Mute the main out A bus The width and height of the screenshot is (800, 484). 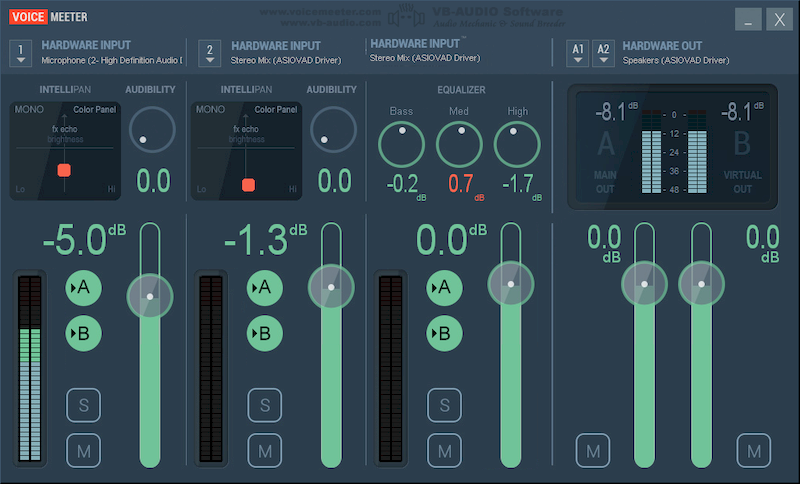tap(593, 451)
